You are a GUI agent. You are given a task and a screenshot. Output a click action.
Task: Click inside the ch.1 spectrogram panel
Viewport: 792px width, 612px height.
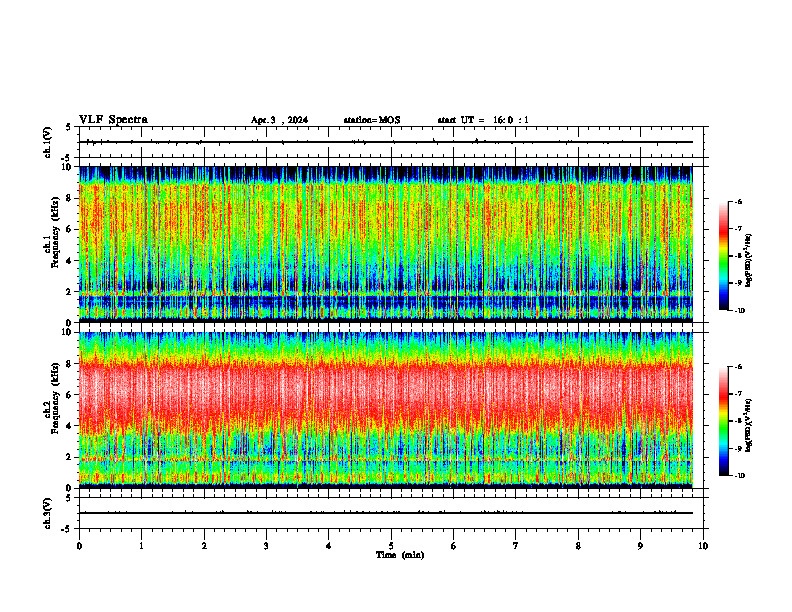385,244
